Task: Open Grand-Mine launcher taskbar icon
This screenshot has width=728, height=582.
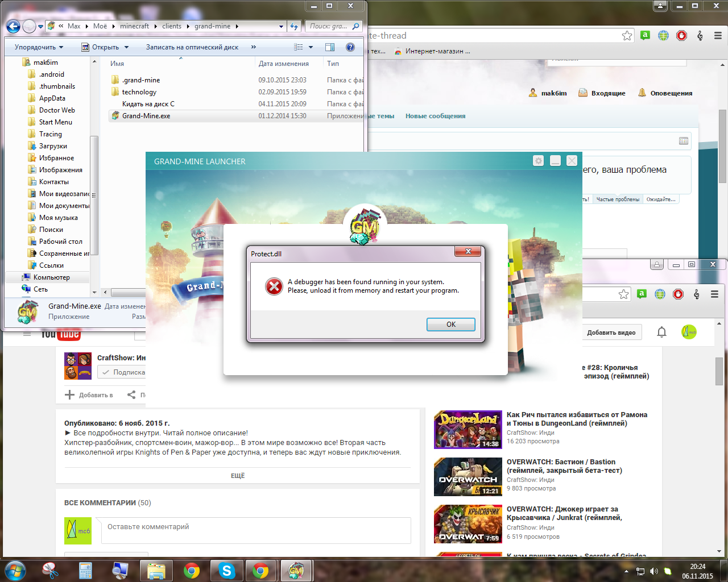Action: point(296,570)
